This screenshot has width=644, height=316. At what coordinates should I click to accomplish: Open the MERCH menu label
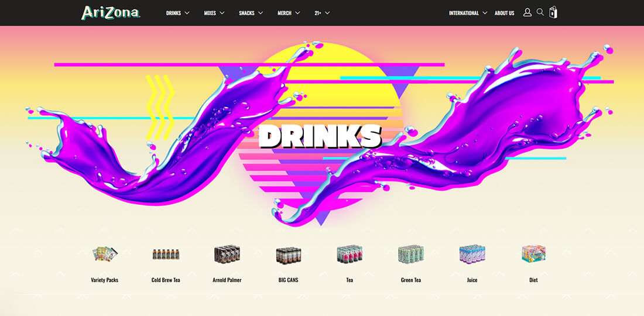point(284,13)
